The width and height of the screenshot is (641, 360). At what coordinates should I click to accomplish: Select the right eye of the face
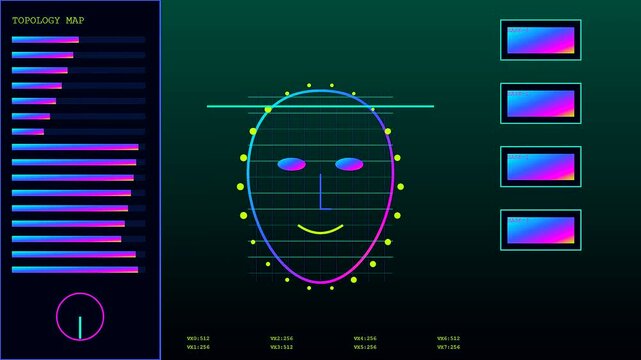(349, 164)
